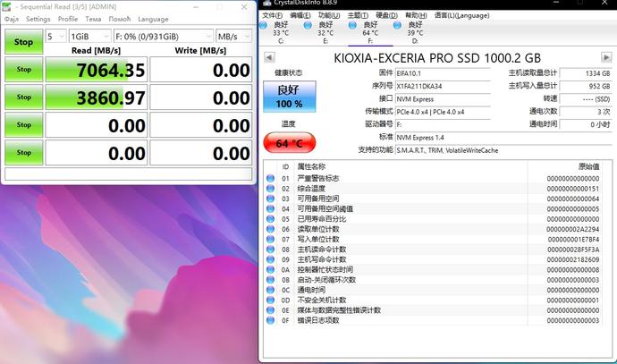
Task: Click the interface field NVM Express
Action: (x=443, y=99)
